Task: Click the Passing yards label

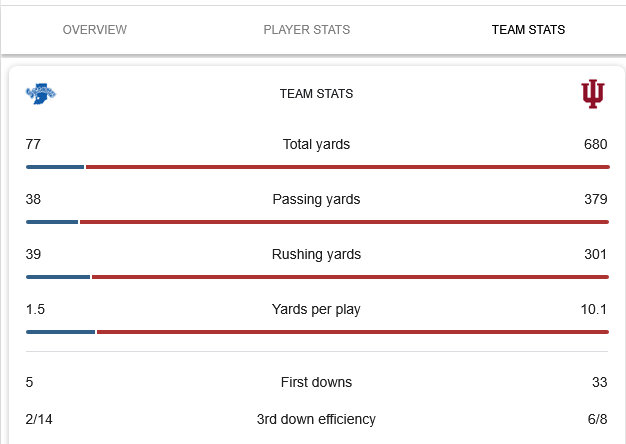Action: (x=316, y=199)
